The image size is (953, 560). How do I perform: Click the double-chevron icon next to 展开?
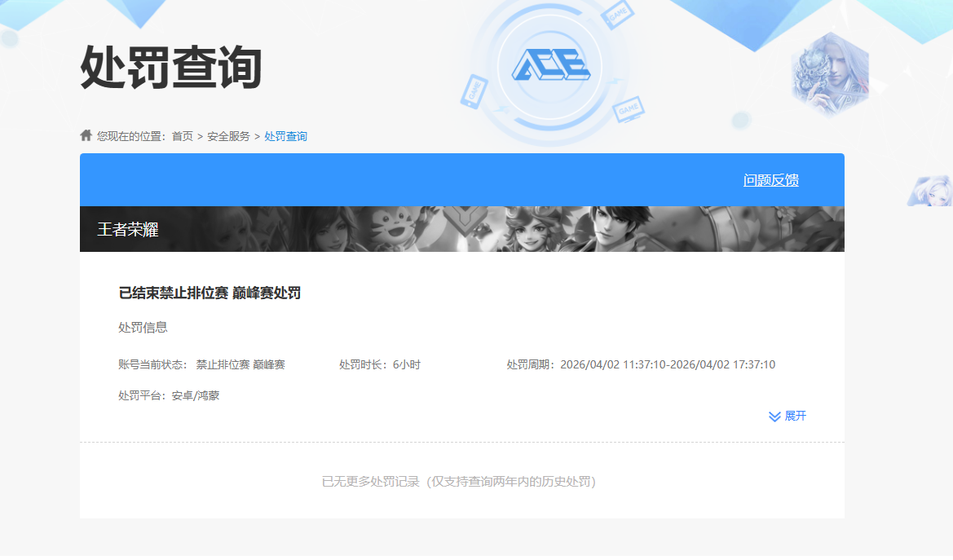click(774, 417)
